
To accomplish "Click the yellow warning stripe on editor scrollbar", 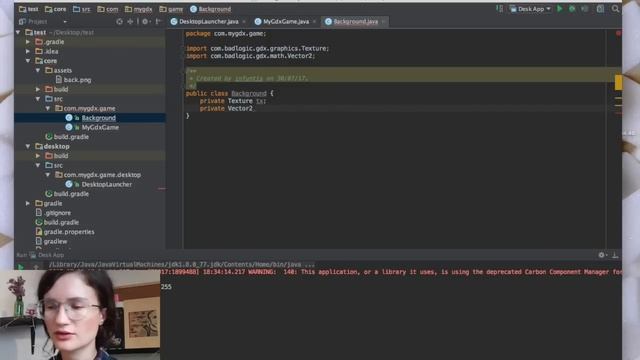I will (618, 82).
